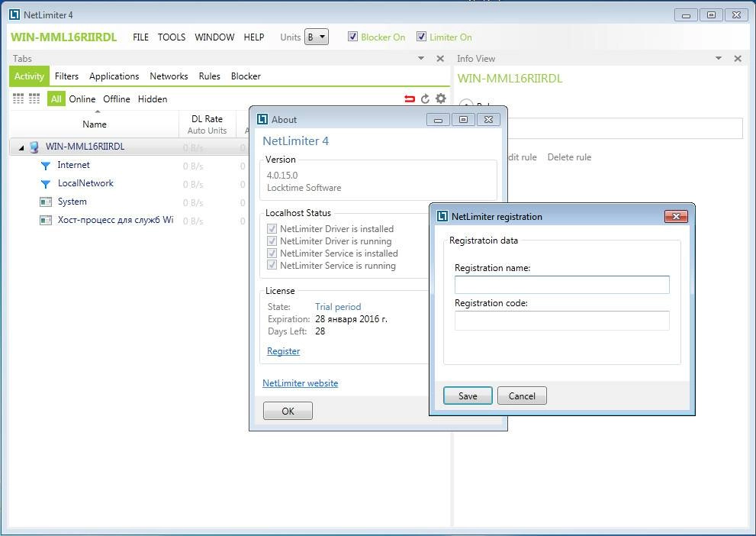Click the window icon beside System
756x536 pixels.
[45, 202]
